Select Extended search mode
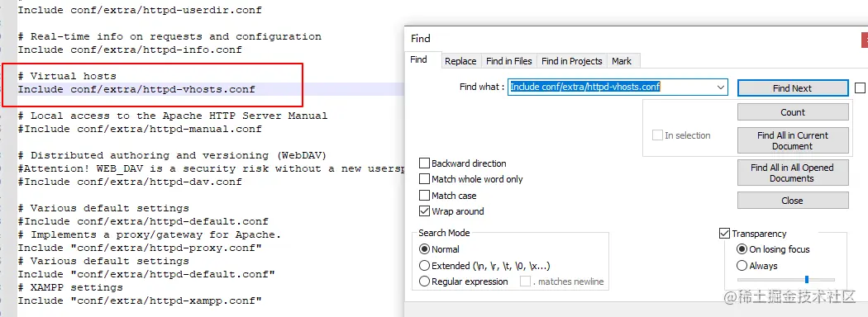The height and width of the screenshot is (317, 868). 425,266
